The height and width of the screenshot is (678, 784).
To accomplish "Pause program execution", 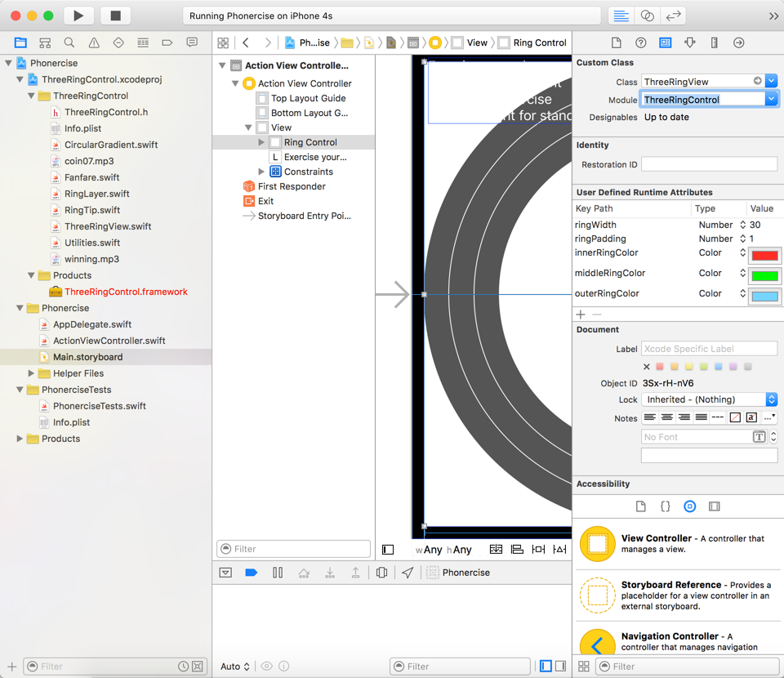I will point(278,573).
